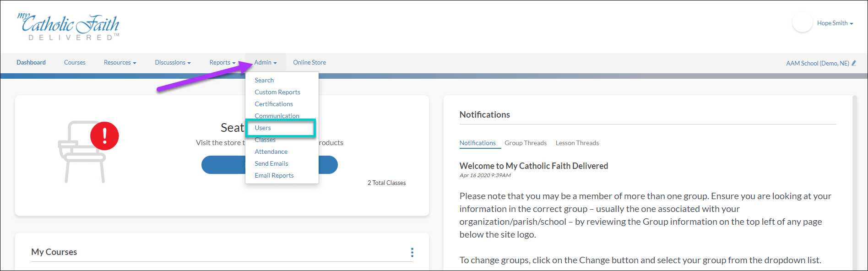The height and width of the screenshot is (271, 868).
Task: Choose Certifications from Admin menu
Action: (x=274, y=104)
